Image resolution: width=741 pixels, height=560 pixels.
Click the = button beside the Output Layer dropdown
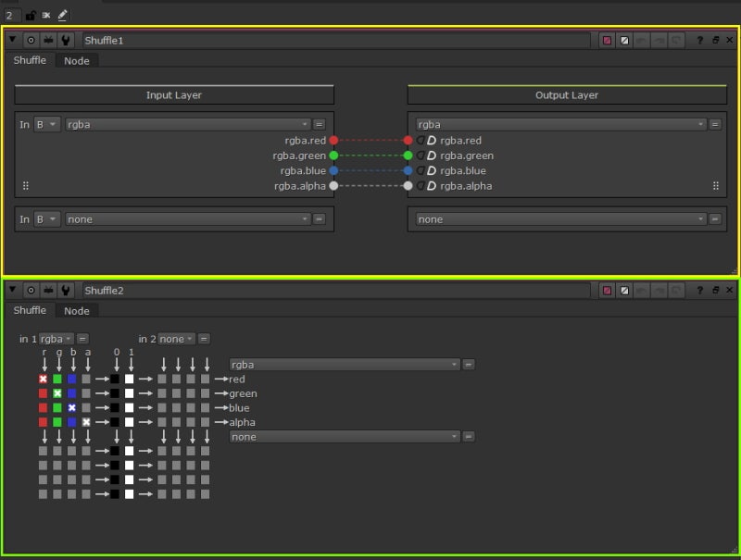point(714,124)
